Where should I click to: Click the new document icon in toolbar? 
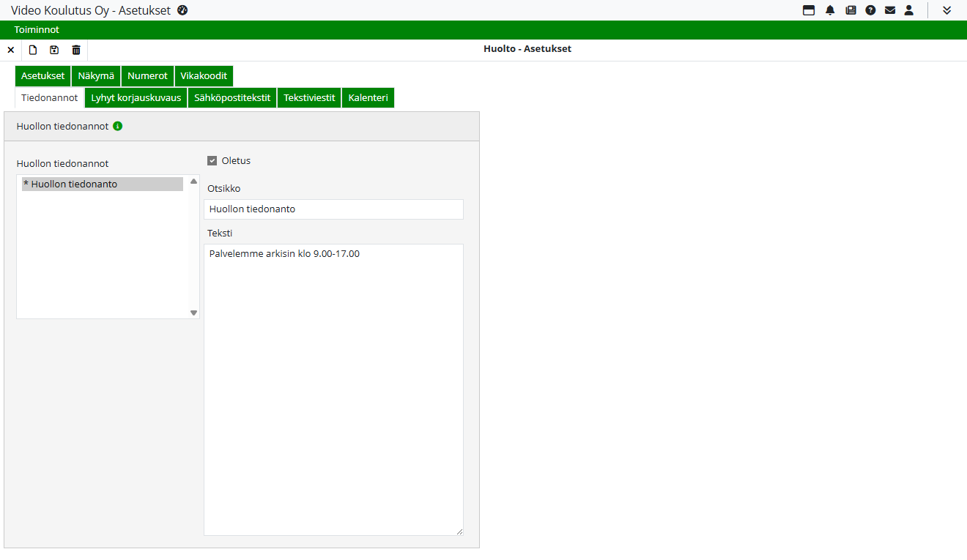[x=33, y=50]
